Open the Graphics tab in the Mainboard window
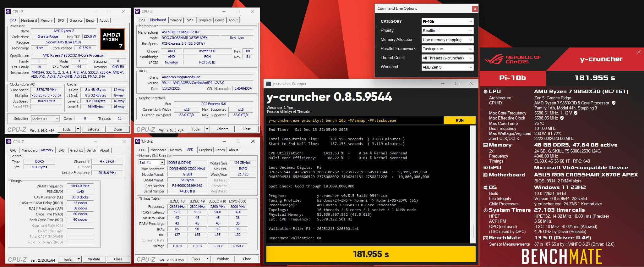The width and height of the screenshot is (644, 267). [x=205, y=20]
